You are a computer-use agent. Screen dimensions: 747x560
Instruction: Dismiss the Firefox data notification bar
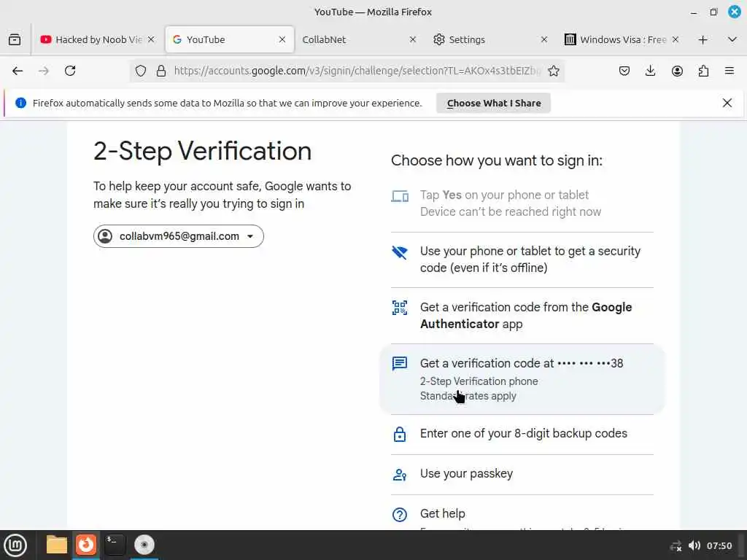pyautogui.click(x=727, y=103)
